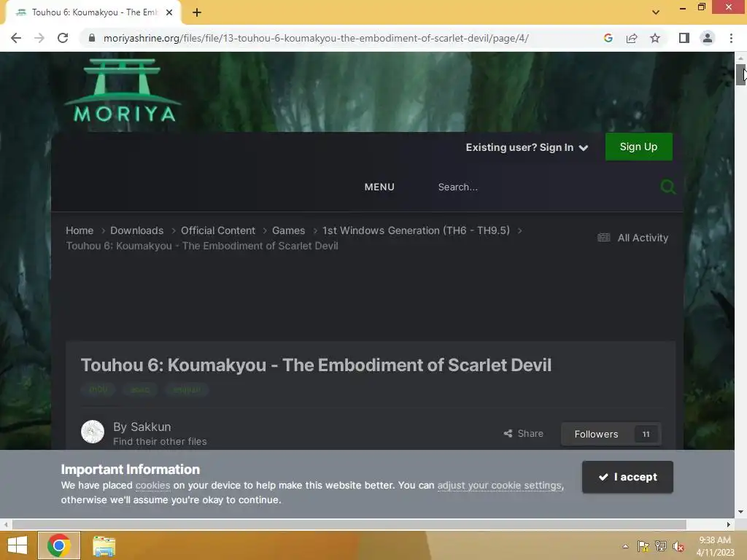The width and height of the screenshot is (747, 560).
Task: Click the Moriya Shrine logo
Action: [123, 90]
